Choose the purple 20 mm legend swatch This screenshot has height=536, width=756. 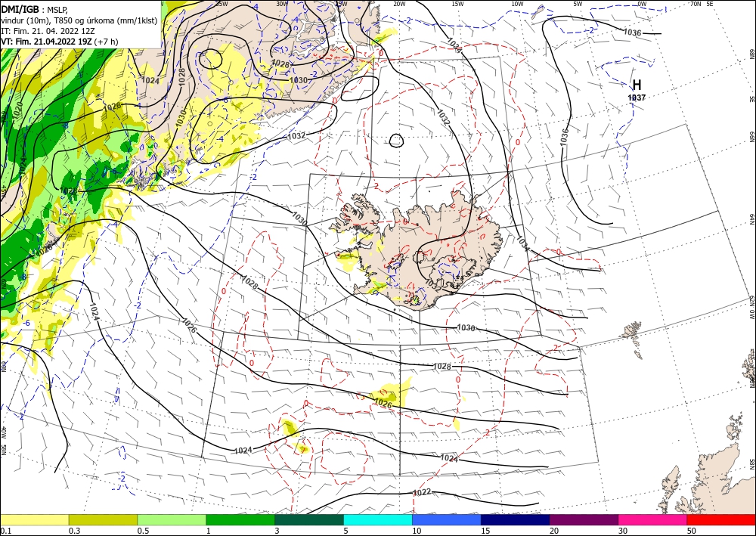click(x=584, y=519)
